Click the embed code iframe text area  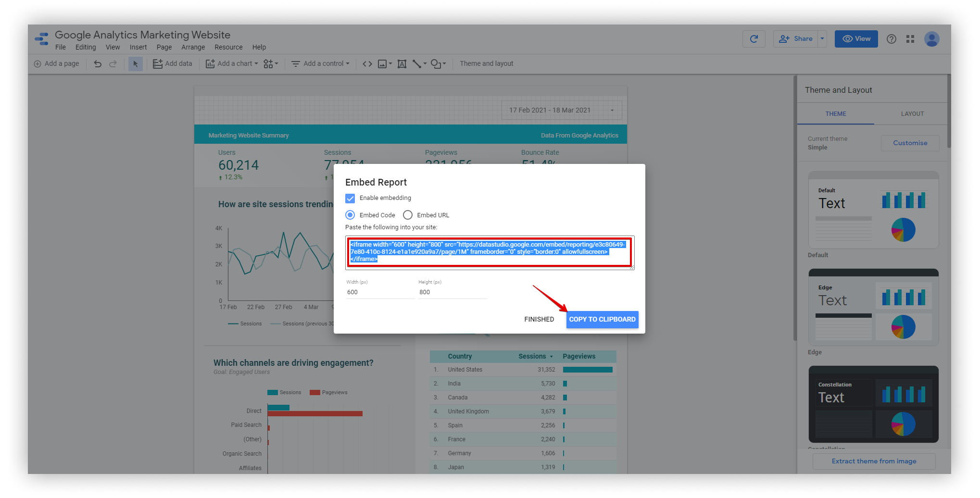490,252
